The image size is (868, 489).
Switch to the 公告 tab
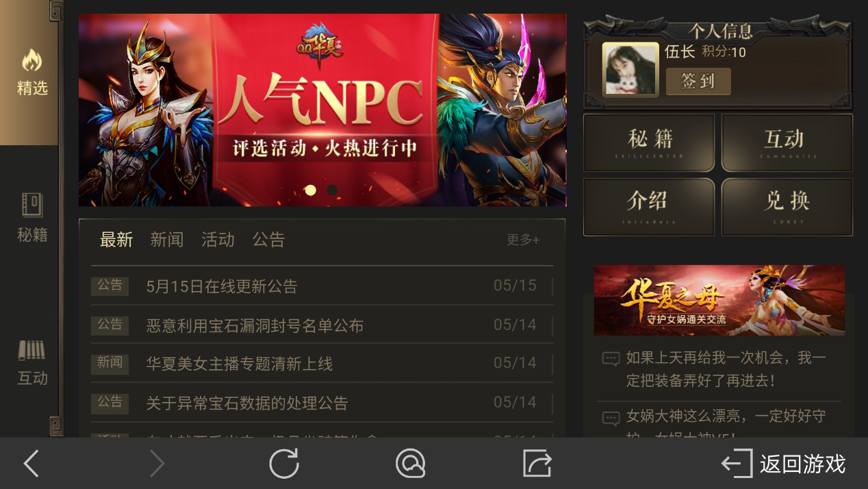click(268, 240)
